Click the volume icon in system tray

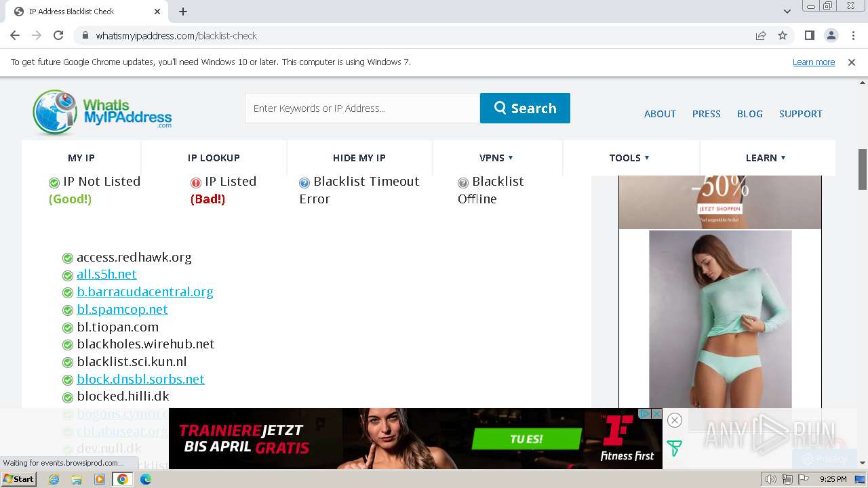pos(771,479)
